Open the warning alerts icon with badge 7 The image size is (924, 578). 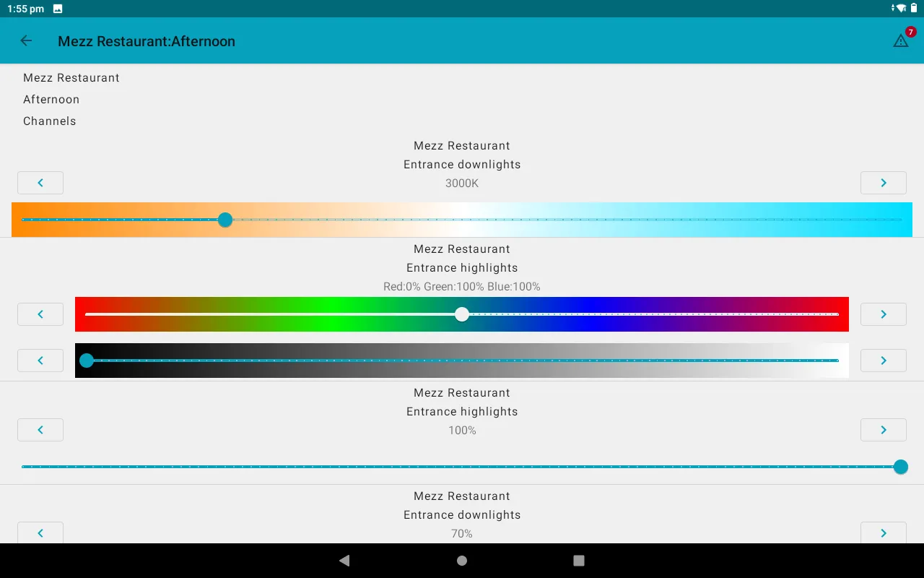coord(902,40)
